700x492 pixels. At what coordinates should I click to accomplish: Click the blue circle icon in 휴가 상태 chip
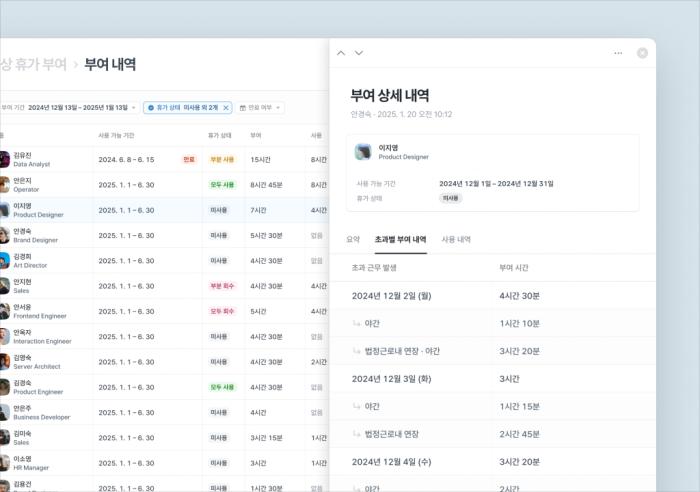[151, 108]
